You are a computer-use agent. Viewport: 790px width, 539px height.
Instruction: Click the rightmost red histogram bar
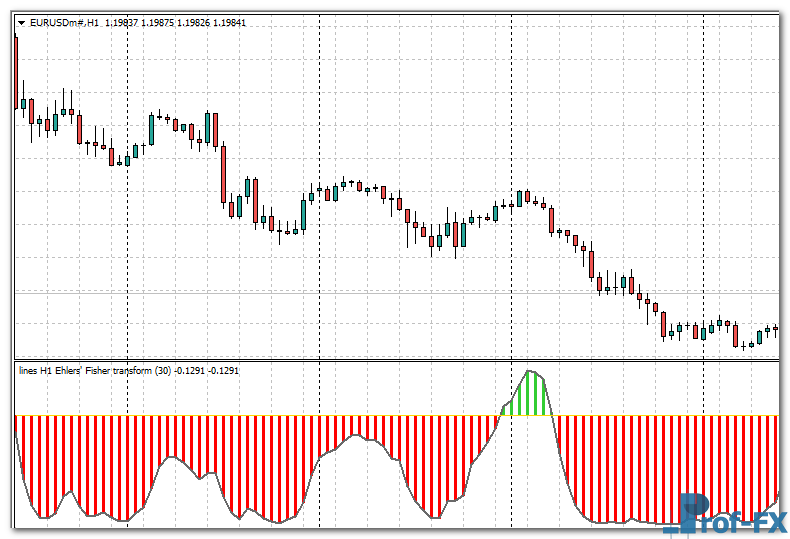pyautogui.click(x=775, y=458)
